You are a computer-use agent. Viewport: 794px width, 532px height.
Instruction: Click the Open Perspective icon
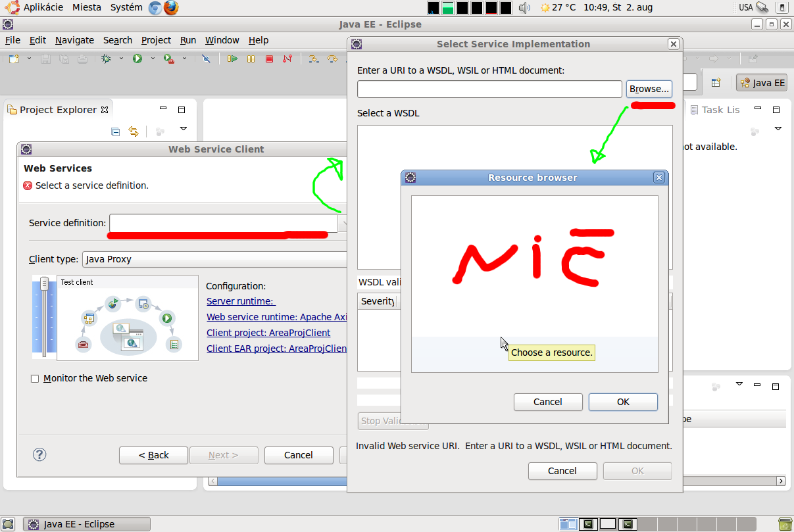pyautogui.click(x=716, y=83)
